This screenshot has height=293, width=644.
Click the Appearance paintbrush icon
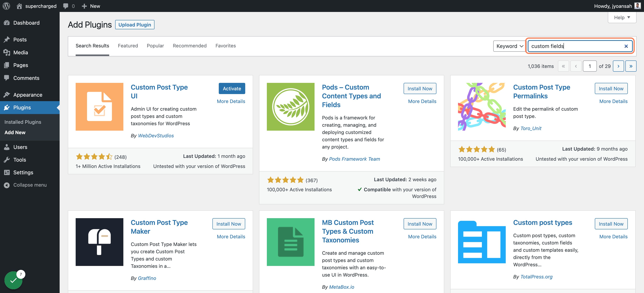(x=7, y=95)
